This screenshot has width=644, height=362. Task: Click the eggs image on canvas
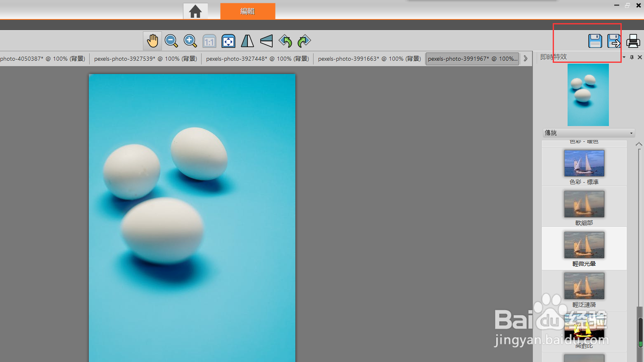coord(192,218)
